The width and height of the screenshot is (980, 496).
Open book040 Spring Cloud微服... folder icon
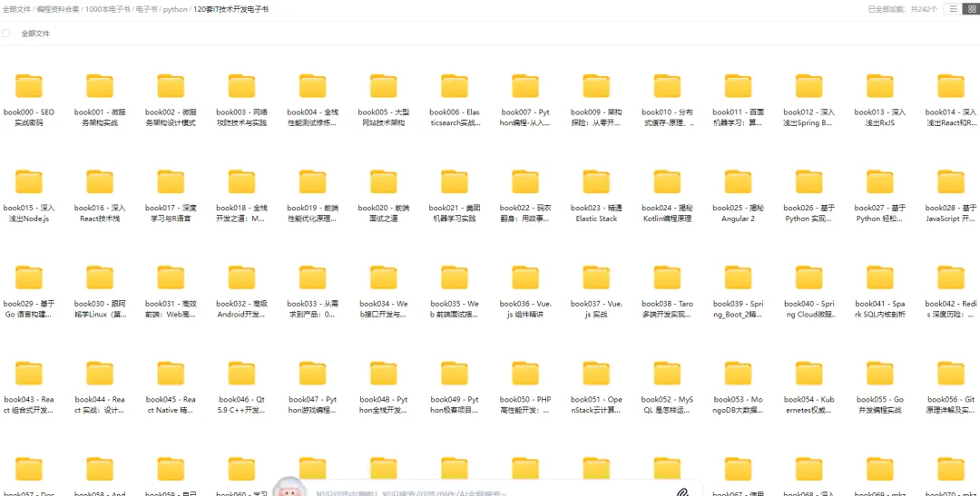809,277
